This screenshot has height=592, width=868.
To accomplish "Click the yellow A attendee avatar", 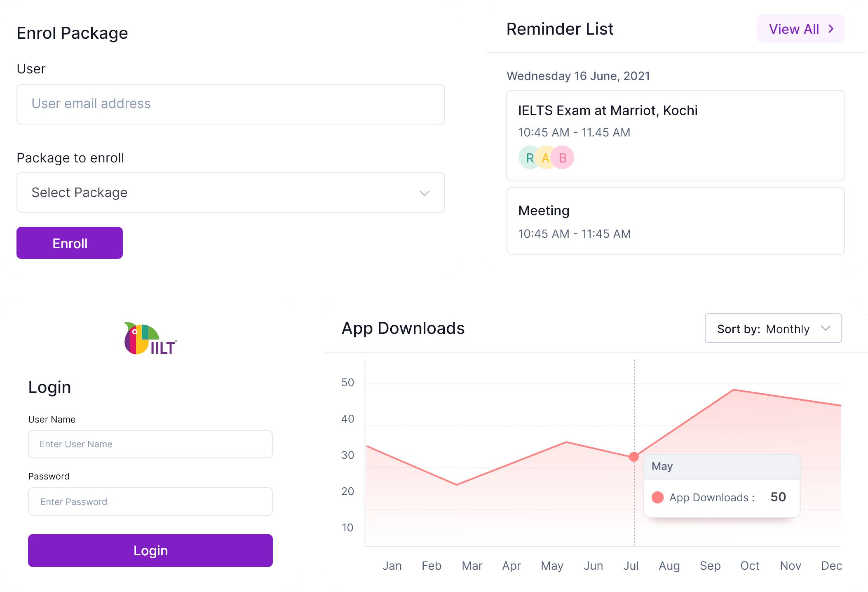I will [545, 157].
